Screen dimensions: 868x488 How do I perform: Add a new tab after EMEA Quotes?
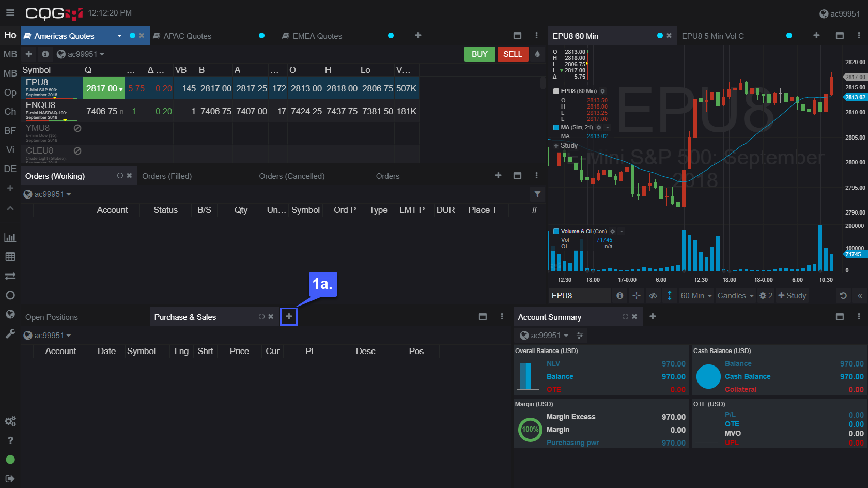pos(418,35)
